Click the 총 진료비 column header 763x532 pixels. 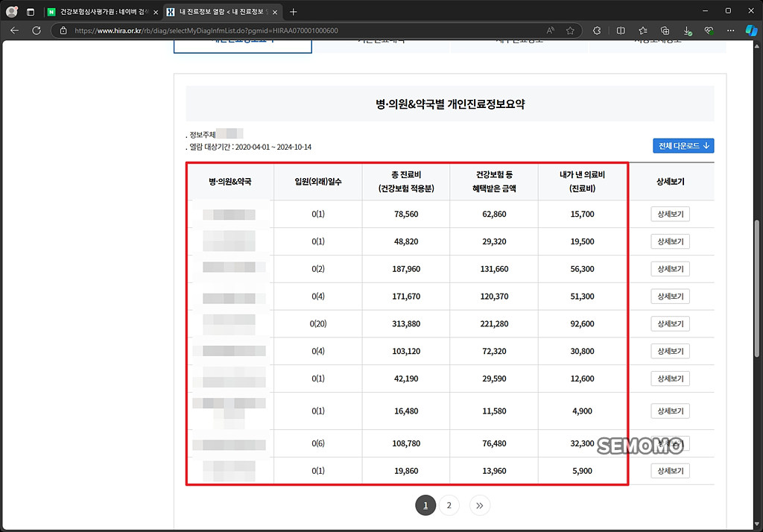pyautogui.click(x=406, y=182)
